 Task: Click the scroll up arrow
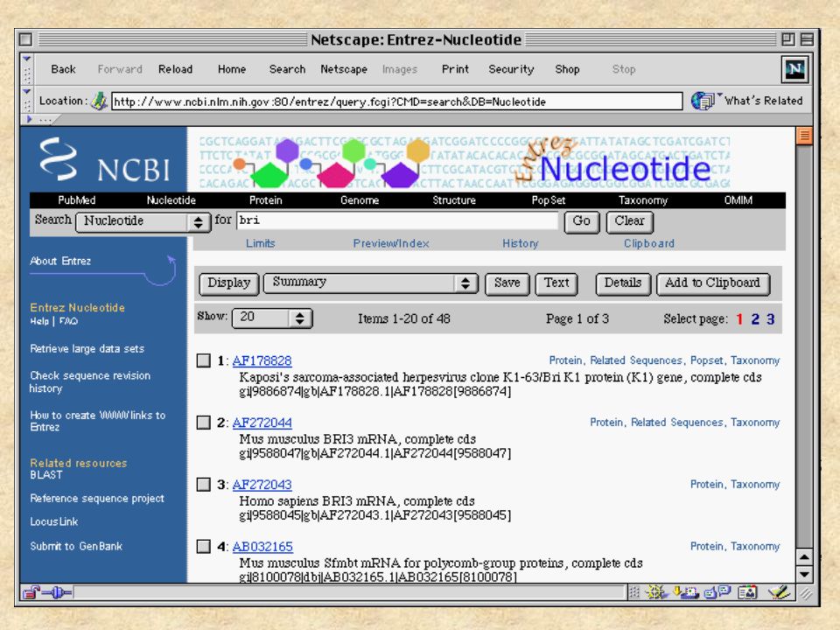coord(804,557)
